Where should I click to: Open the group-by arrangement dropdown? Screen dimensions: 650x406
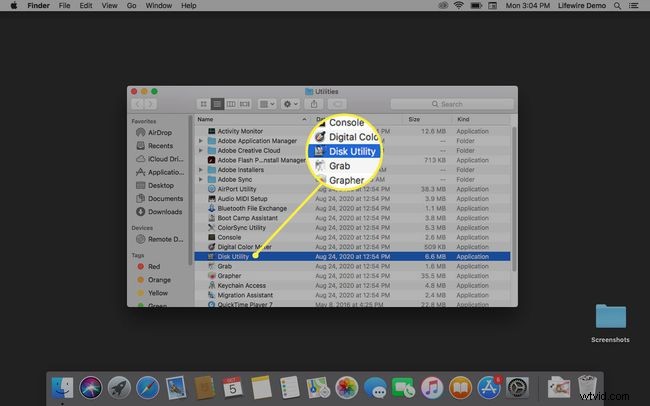[267, 104]
